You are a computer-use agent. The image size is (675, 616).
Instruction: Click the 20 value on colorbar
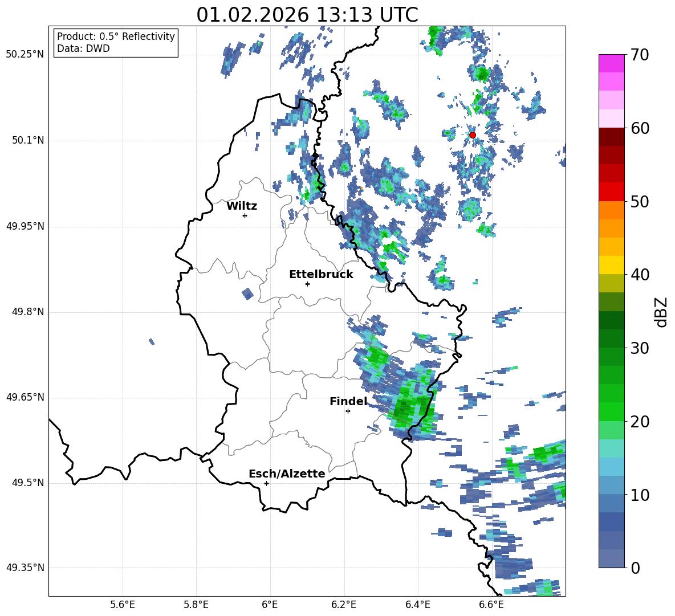[x=640, y=422]
